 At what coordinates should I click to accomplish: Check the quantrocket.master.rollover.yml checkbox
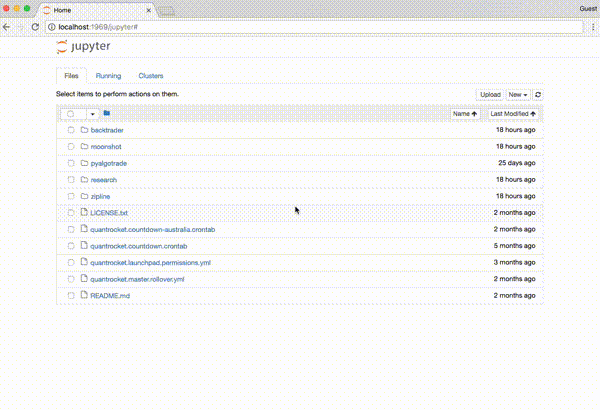(x=71, y=279)
